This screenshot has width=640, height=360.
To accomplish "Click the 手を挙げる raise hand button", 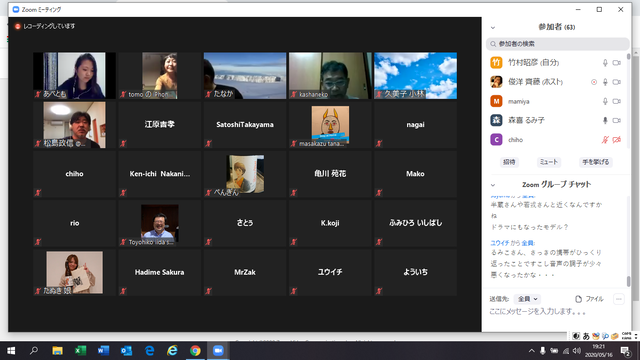I will (596, 162).
